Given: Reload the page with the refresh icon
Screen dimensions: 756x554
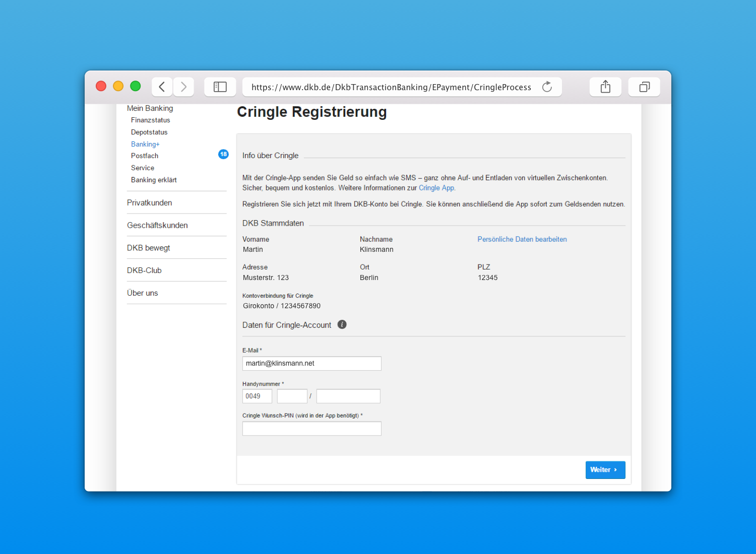Looking at the screenshot, I should coord(547,87).
